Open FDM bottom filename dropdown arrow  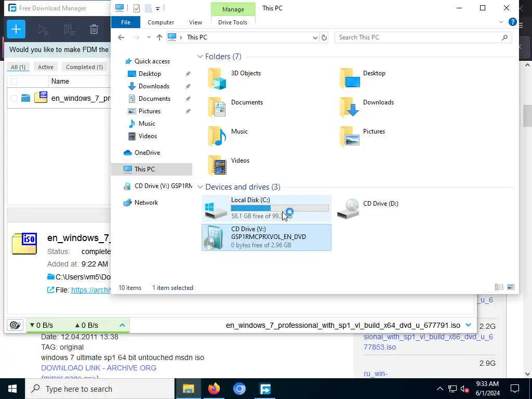click(468, 325)
